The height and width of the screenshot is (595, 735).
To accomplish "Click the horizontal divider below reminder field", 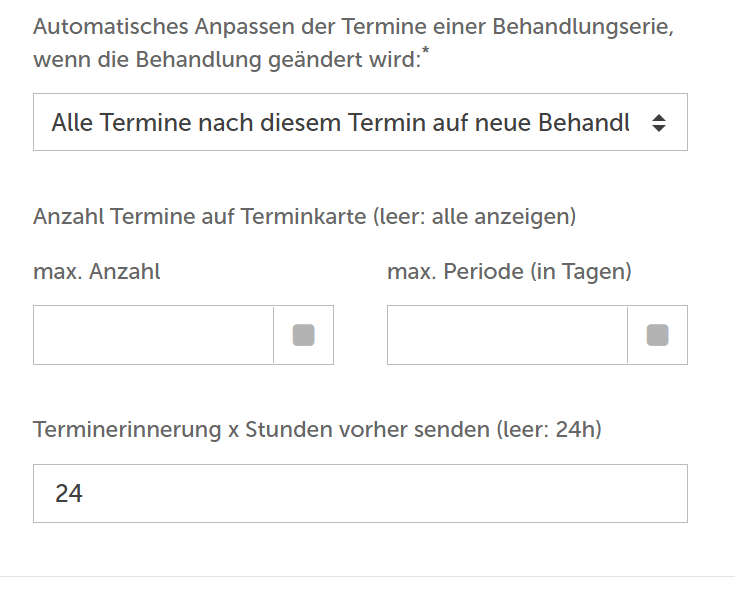I will tap(367, 576).
